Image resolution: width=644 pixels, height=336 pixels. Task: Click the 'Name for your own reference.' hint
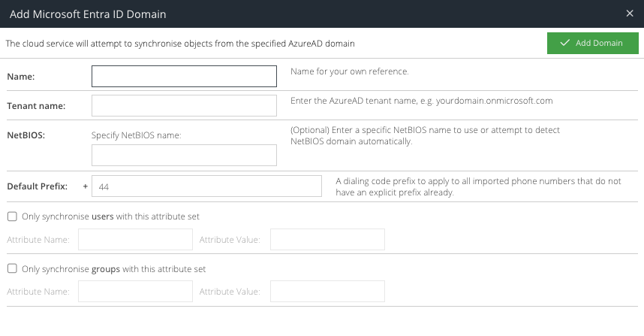point(350,71)
